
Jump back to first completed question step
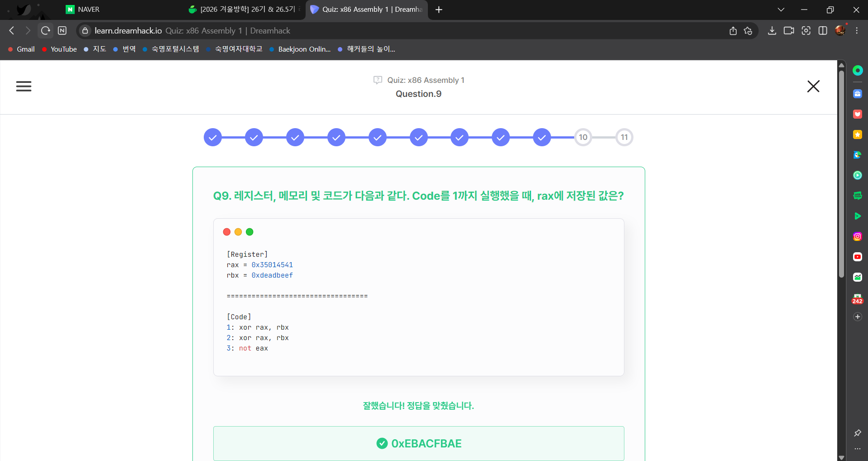coord(213,137)
